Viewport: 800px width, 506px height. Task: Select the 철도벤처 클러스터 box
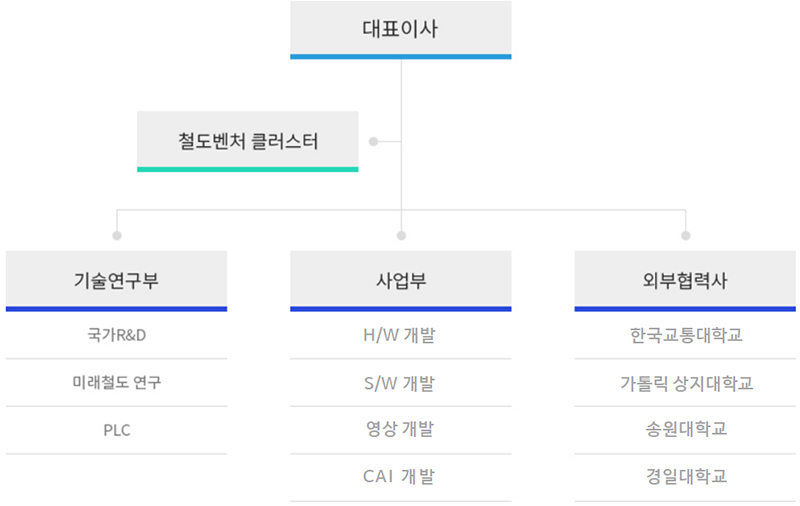(247, 141)
